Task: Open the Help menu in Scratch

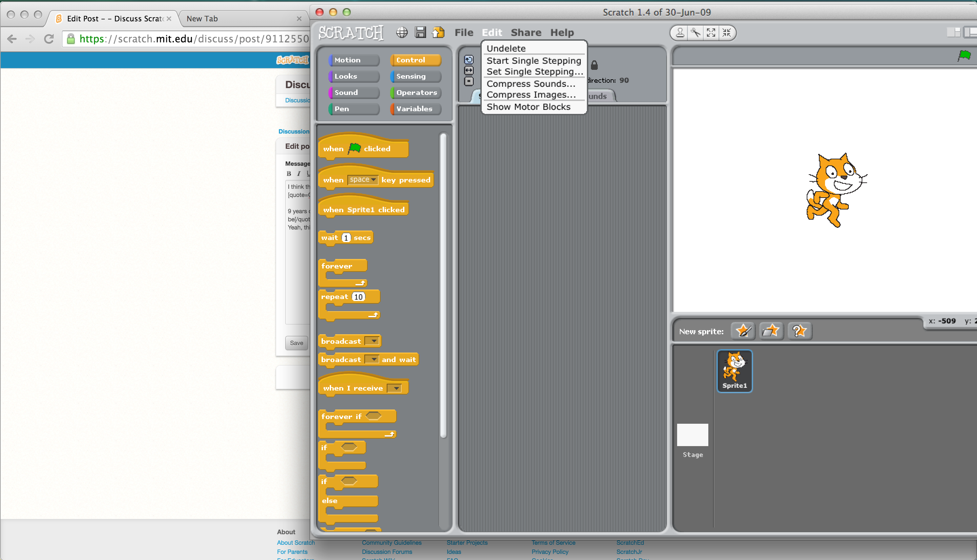Action: point(562,33)
